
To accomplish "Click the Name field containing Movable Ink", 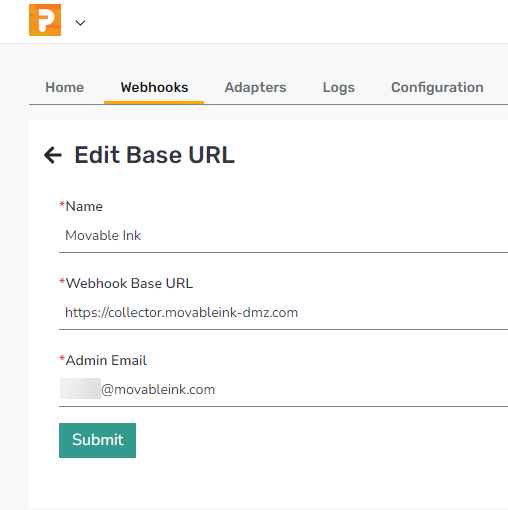I will (x=283, y=236).
